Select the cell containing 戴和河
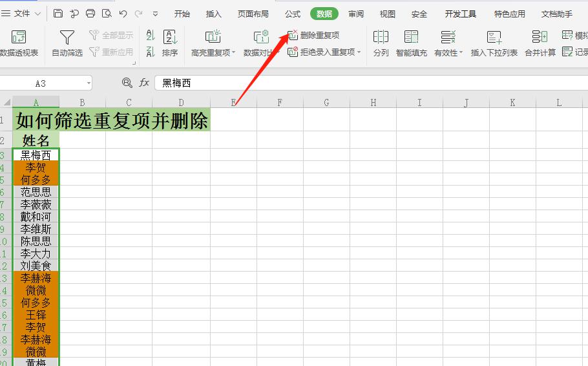Viewport: 588px width, 366px height. coord(36,217)
